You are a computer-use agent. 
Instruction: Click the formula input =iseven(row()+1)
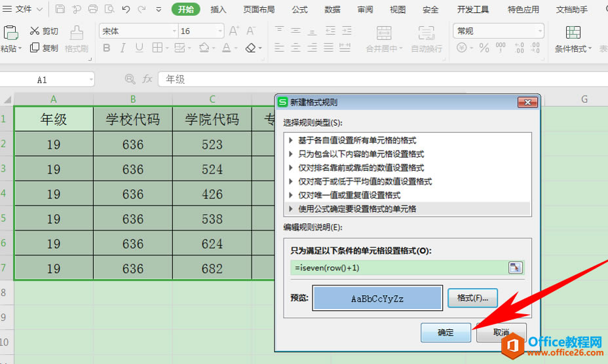click(400, 268)
